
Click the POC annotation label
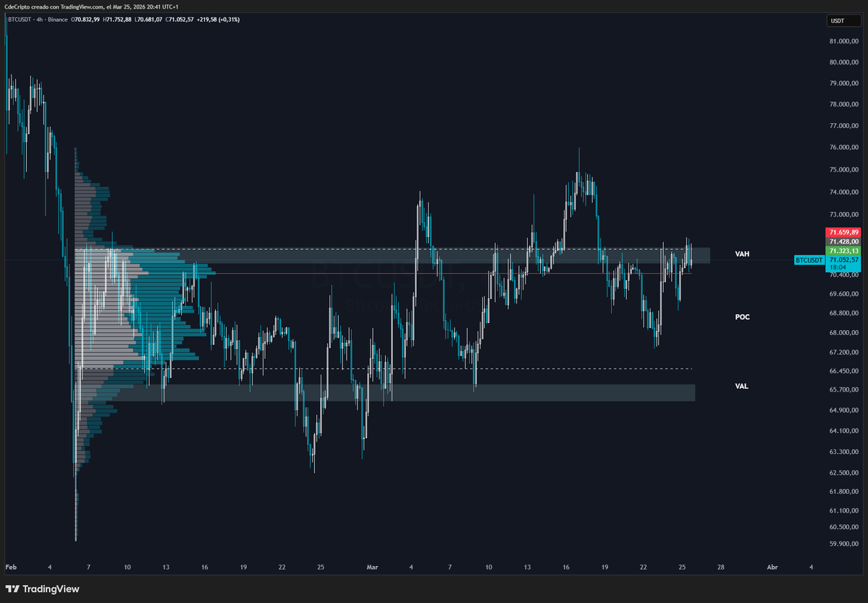click(742, 317)
